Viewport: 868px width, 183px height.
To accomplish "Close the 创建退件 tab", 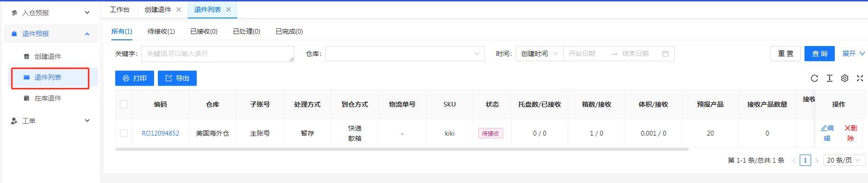I will tap(179, 9).
